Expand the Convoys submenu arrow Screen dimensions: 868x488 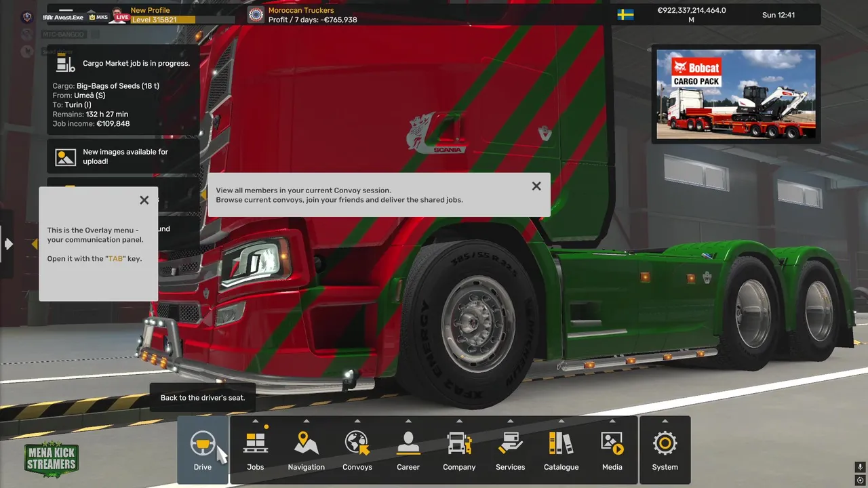coord(357,421)
